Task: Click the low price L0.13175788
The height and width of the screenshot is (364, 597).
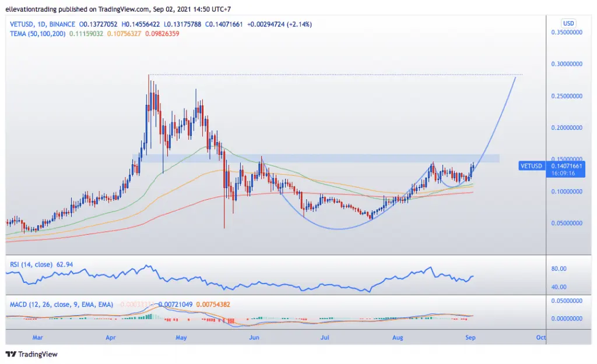Action: (x=182, y=24)
